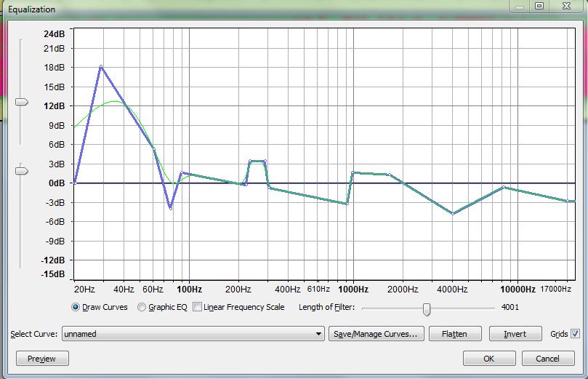
Task: Click the 60Hz frequency label
Action: pos(153,290)
